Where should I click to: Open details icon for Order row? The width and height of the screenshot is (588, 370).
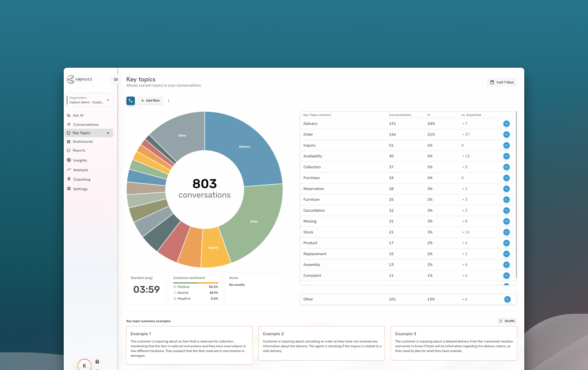tap(506, 134)
